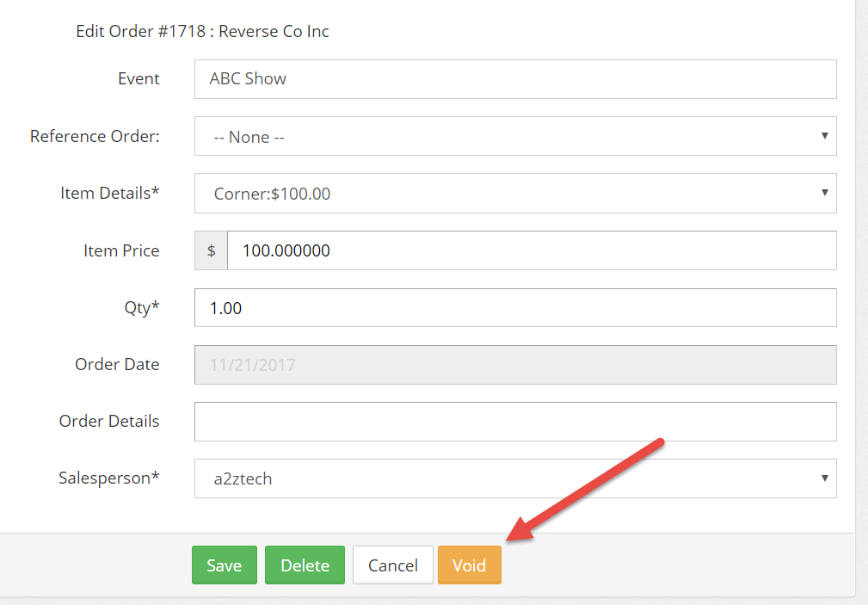This screenshot has width=868, height=605.
Task: Click the Edit Order #1718 heading
Action: [202, 32]
